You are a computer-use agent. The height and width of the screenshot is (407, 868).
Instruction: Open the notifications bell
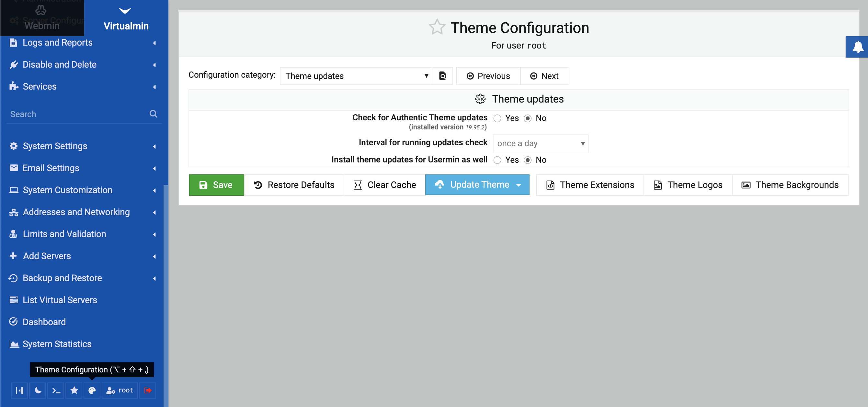[857, 47]
